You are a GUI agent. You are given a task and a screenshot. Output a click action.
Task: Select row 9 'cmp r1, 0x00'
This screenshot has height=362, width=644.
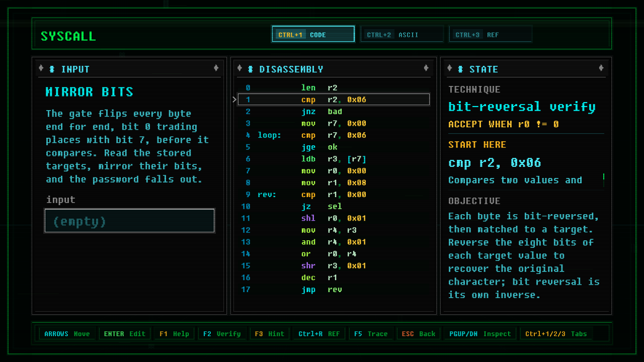[x=334, y=195]
